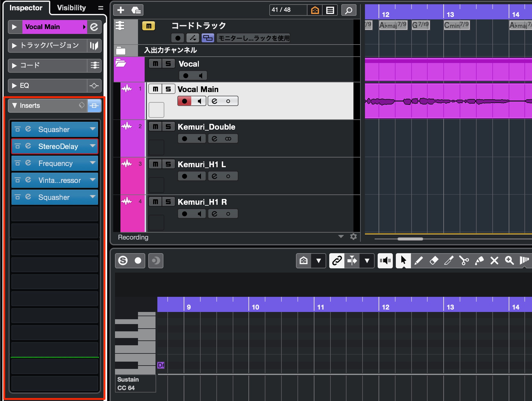Solo the Vocal Main track
532x401 pixels.
click(x=169, y=89)
